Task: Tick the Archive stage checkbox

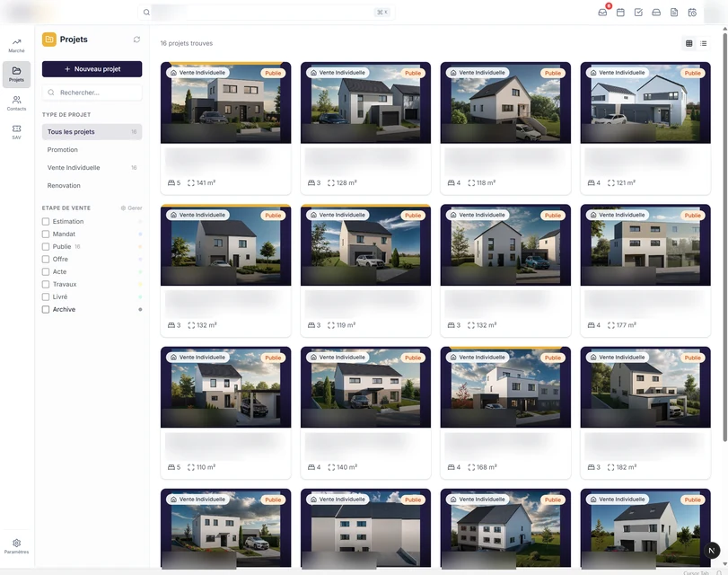Action: coord(46,310)
